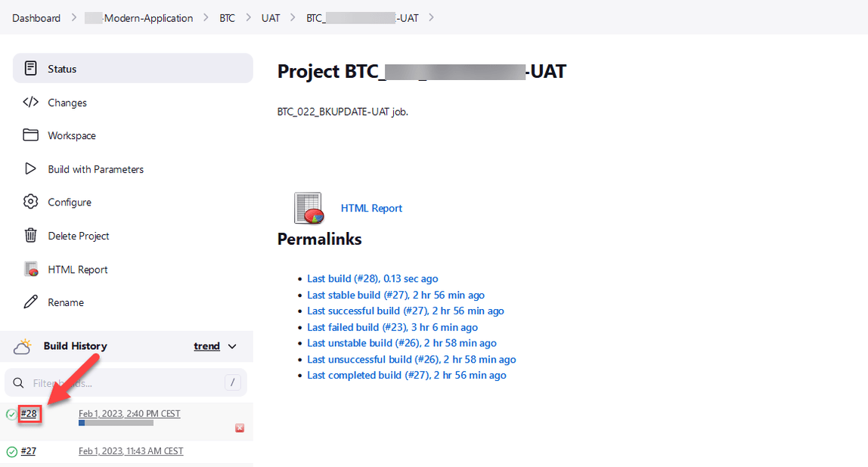Viewport: 868px width, 467px height.
Task: Click the Build with Parameters play icon
Action: tap(31, 169)
